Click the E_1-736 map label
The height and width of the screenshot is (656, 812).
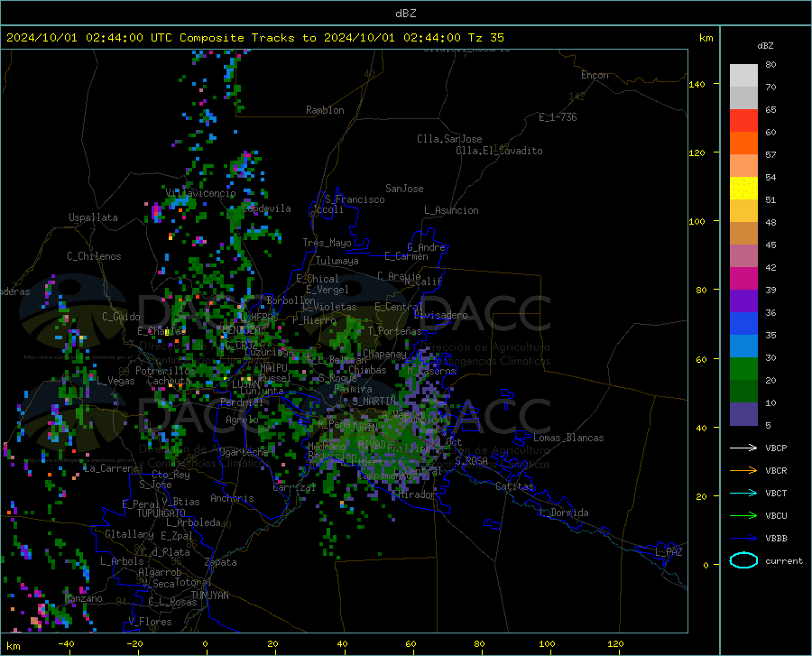(558, 117)
